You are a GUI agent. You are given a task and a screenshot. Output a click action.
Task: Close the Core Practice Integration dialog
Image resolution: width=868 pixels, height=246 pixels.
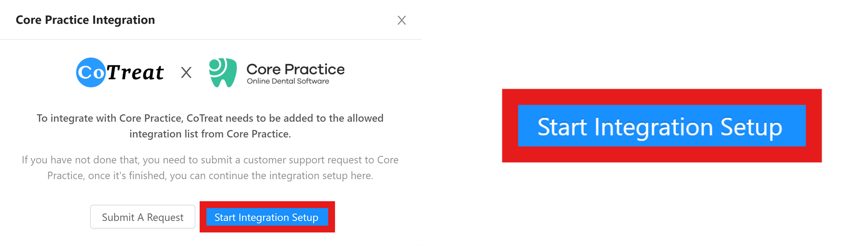[401, 20]
